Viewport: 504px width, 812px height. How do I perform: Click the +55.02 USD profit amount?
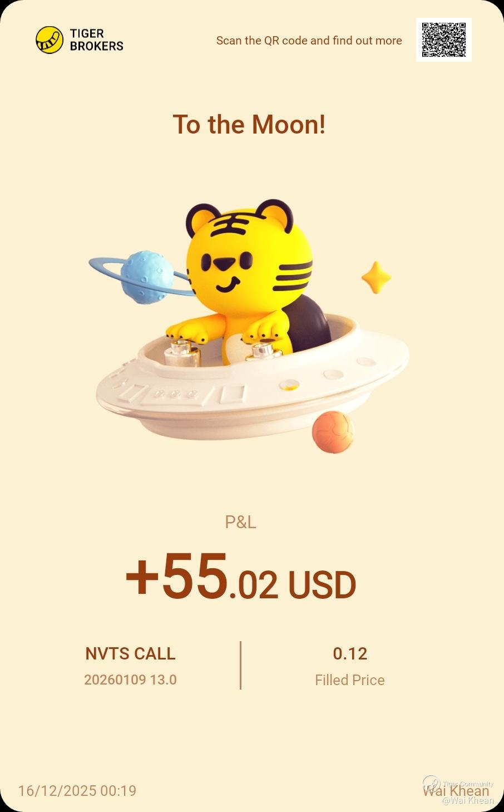(x=240, y=577)
